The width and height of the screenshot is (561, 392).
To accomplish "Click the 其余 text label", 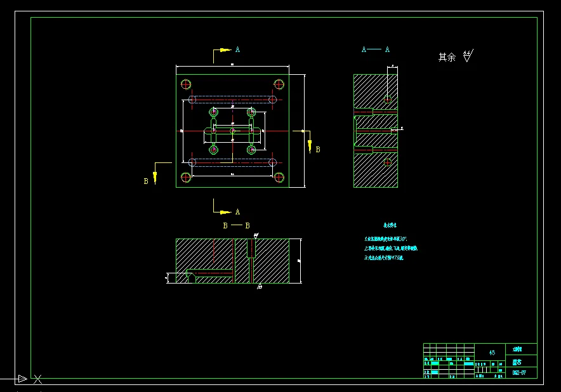I will click(x=447, y=57).
